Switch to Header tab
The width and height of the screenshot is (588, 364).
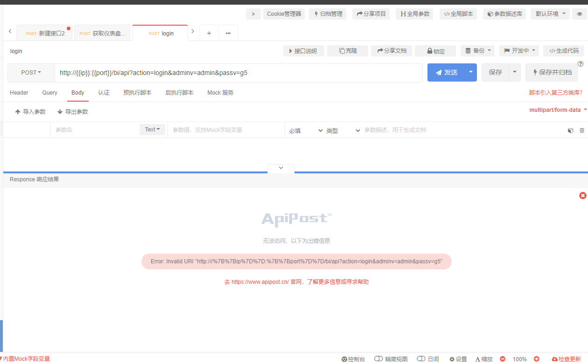pos(19,93)
